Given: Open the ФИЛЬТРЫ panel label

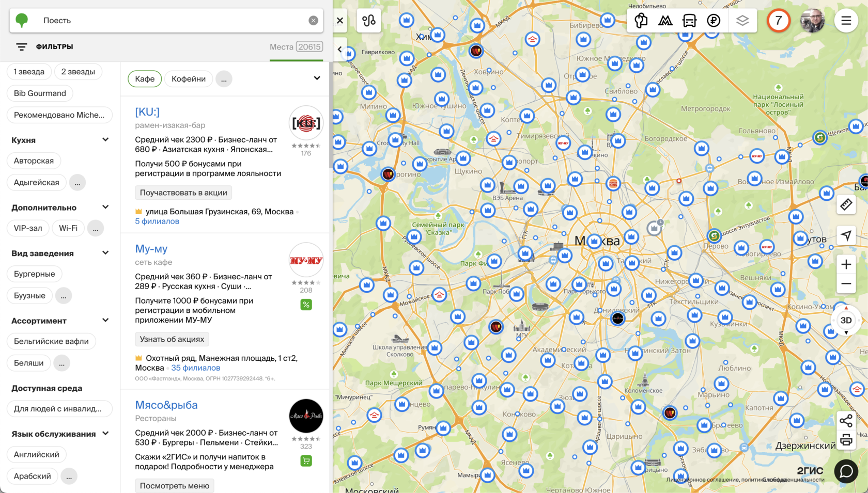Looking at the screenshot, I should tap(54, 46).
